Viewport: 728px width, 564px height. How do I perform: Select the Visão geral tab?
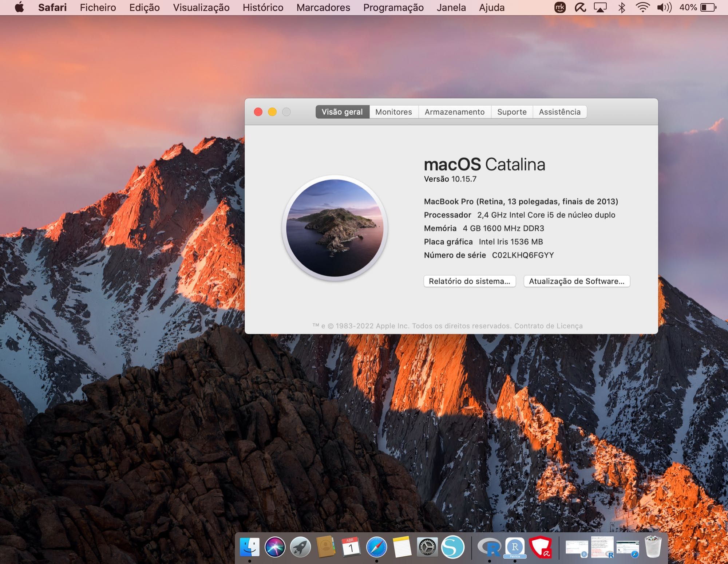(x=342, y=112)
